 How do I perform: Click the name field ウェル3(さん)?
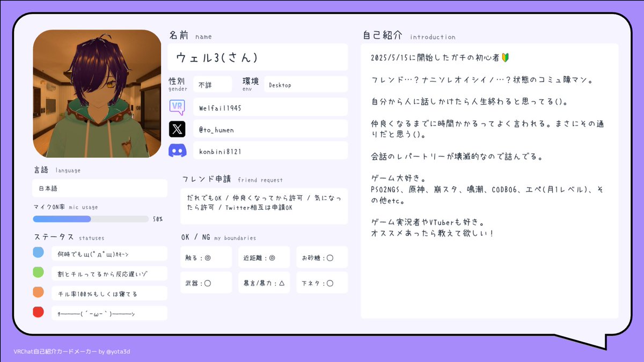pyautogui.click(x=258, y=57)
